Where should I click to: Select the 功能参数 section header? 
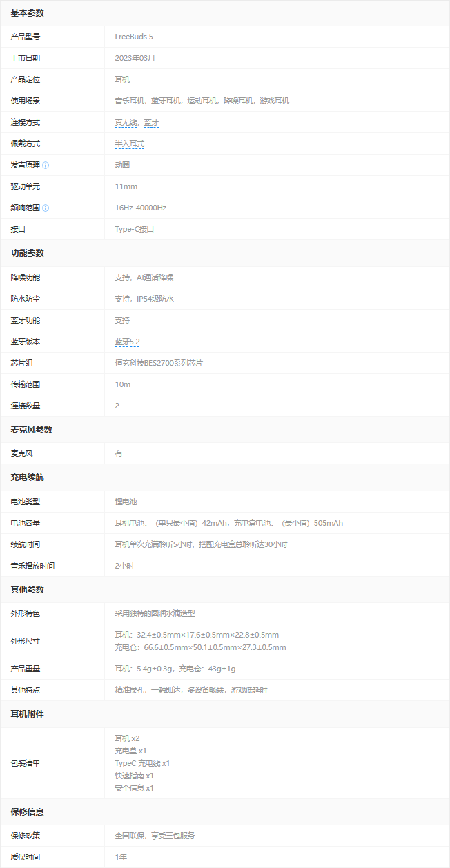point(27,253)
